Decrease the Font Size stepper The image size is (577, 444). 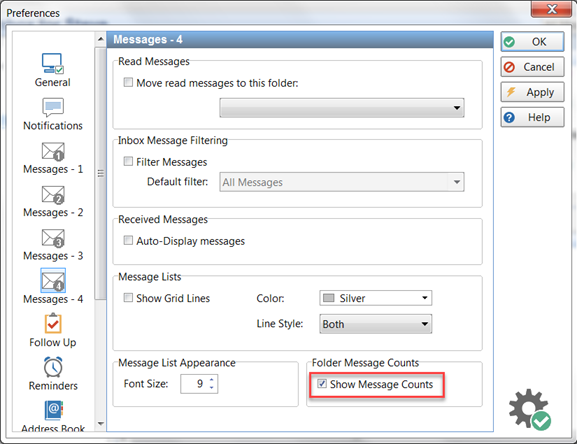click(x=212, y=387)
